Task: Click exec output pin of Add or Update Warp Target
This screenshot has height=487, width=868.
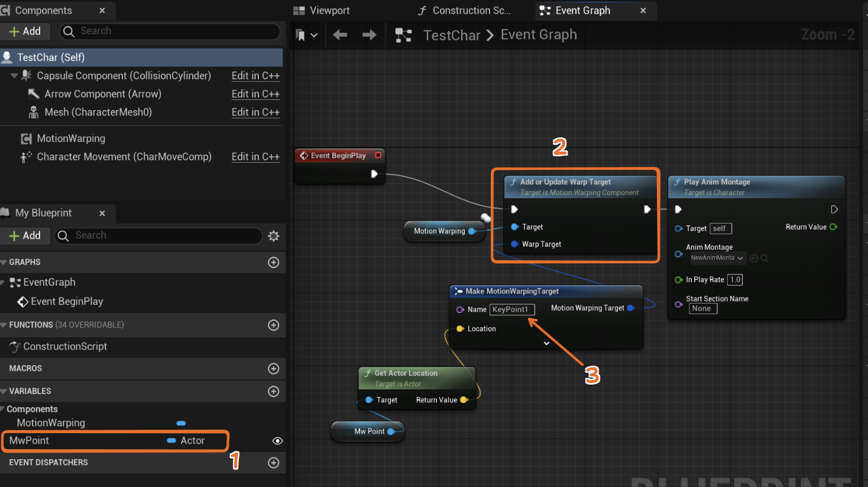Action: tap(647, 209)
